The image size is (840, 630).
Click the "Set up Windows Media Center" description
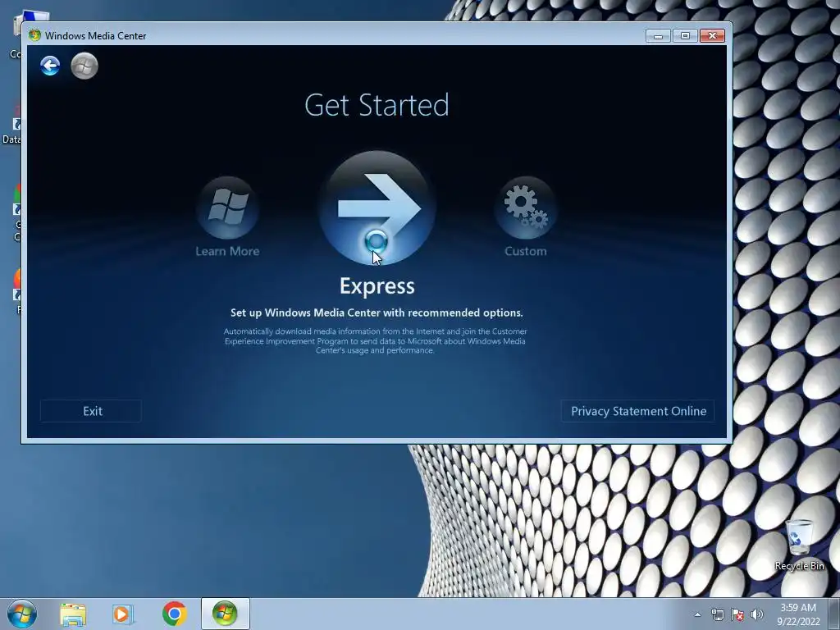point(377,313)
